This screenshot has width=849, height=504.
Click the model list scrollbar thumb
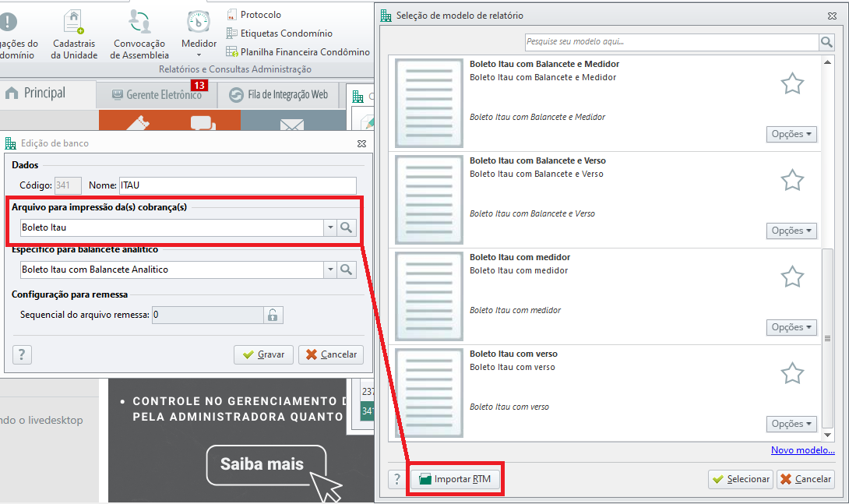click(827, 338)
